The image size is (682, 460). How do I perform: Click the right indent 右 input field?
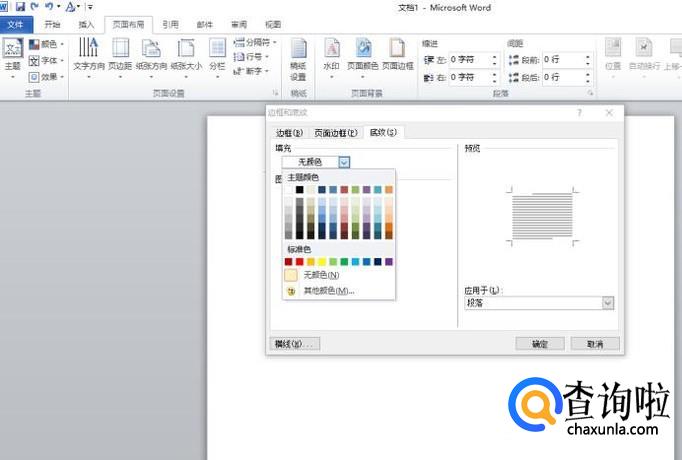click(469, 77)
